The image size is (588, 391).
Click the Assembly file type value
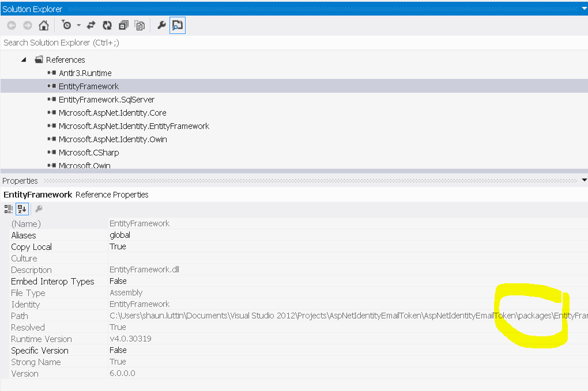(126, 293)
